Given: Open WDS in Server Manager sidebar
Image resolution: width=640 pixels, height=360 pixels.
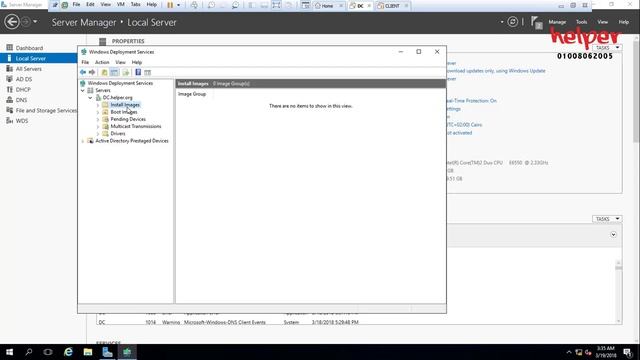Looking at the screenshot, I should click(22, 121).
